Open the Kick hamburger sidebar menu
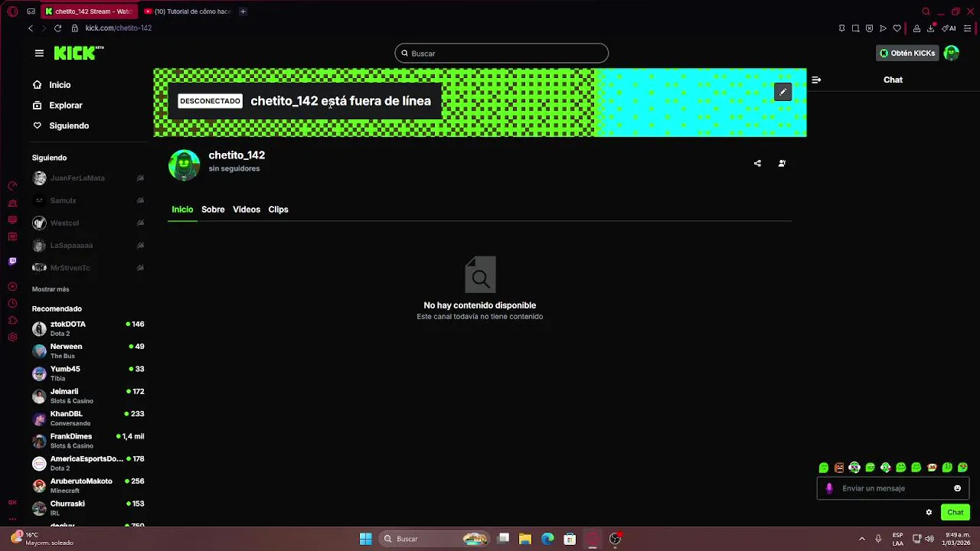 (x=39, y=53)
